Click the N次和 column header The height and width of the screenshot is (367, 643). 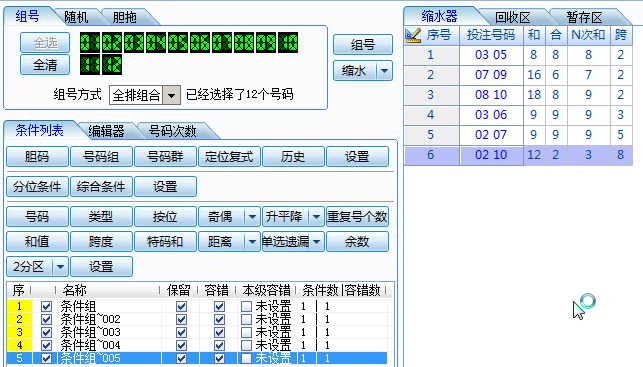[588, 35]
